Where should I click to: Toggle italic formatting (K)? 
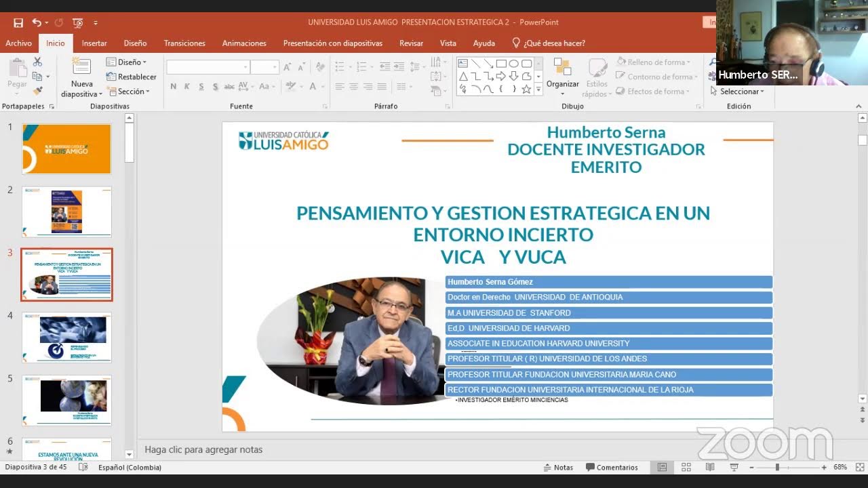coord(187,86)
